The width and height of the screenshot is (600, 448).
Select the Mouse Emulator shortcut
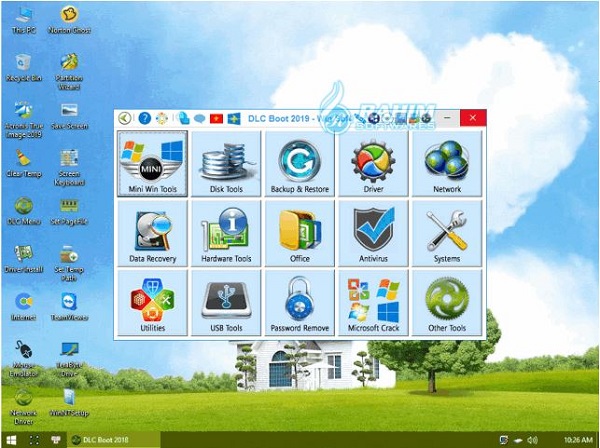(x=24, y=359)
